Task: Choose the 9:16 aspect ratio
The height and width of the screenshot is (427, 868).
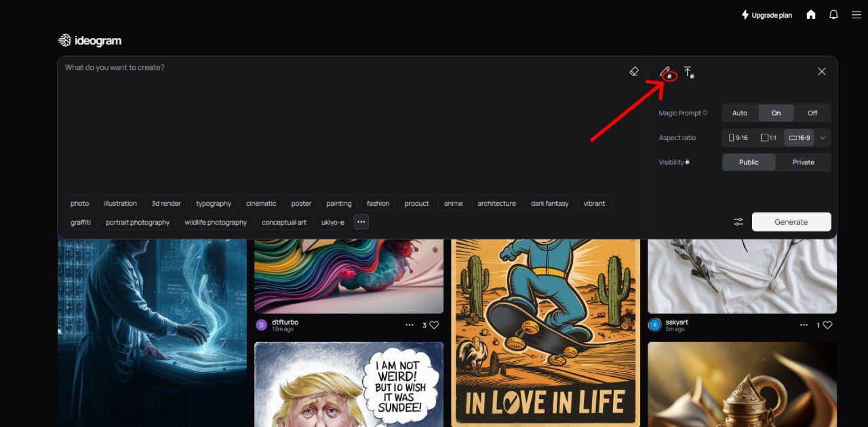Action: point(738,138)
